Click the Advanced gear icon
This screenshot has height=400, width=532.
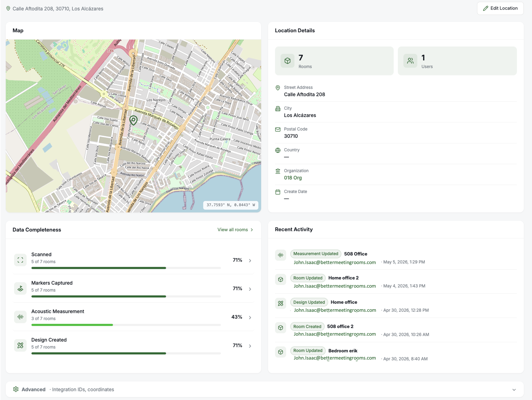click(16, 389)
